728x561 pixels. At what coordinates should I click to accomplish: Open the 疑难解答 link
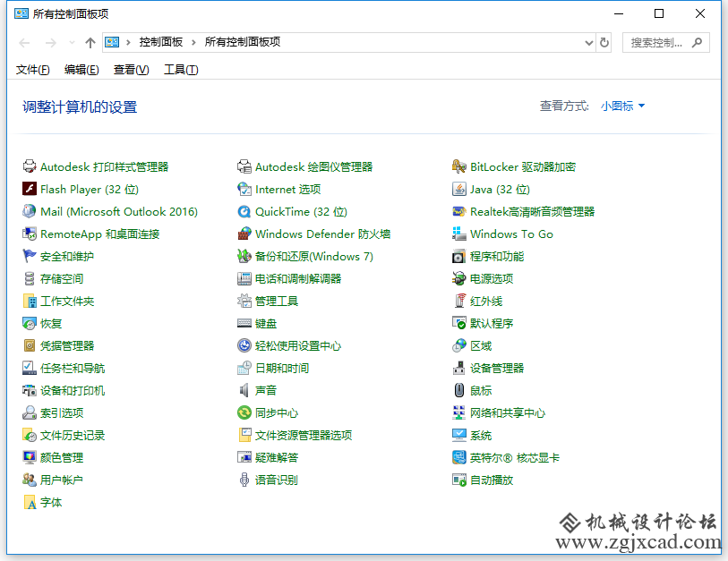point(277,457)
